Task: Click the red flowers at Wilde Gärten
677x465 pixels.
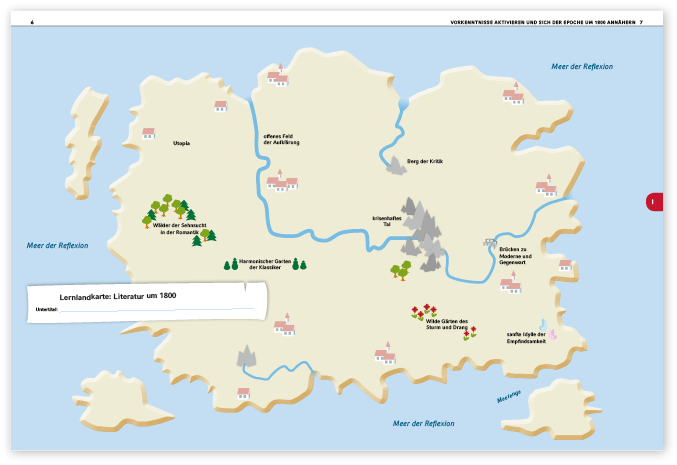Action: 425,311
